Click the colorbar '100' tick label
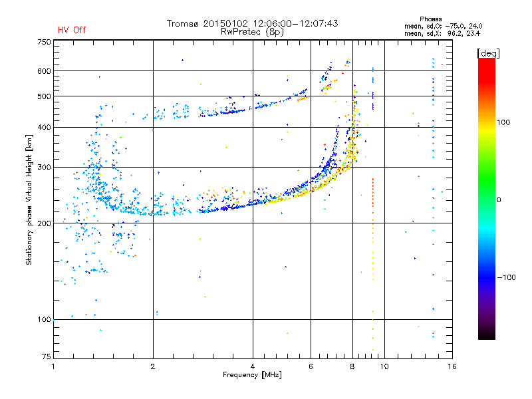Viewport: 532px width, 399px height. tap(503, 122)
